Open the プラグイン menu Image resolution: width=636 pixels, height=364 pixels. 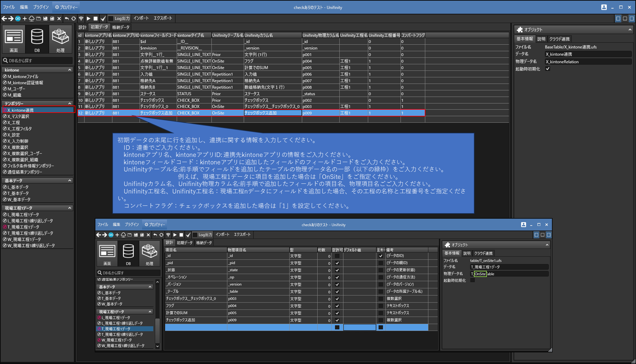tap(41, 7)
